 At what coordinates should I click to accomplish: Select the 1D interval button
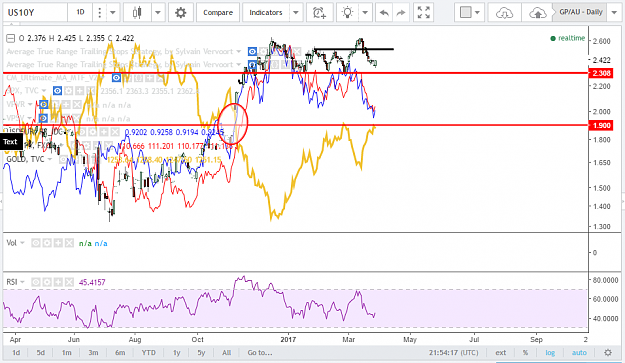[x=80, y=12]
